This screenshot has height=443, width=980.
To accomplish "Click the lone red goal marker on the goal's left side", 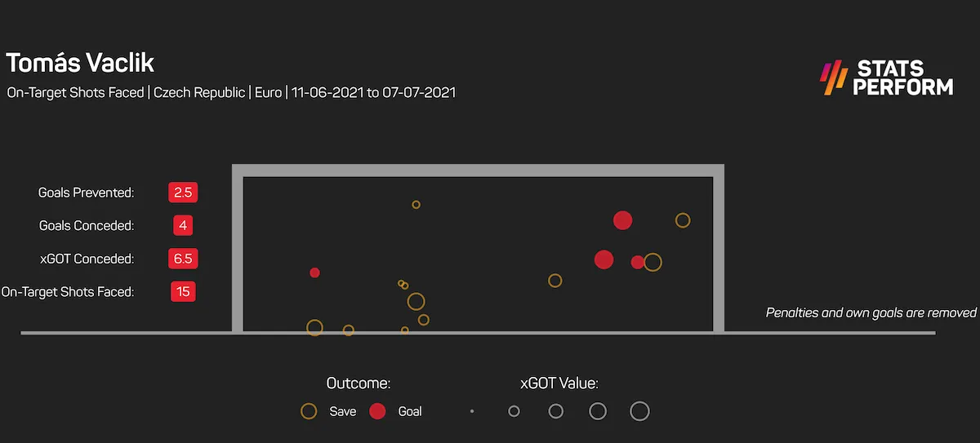I will [314, 272].
